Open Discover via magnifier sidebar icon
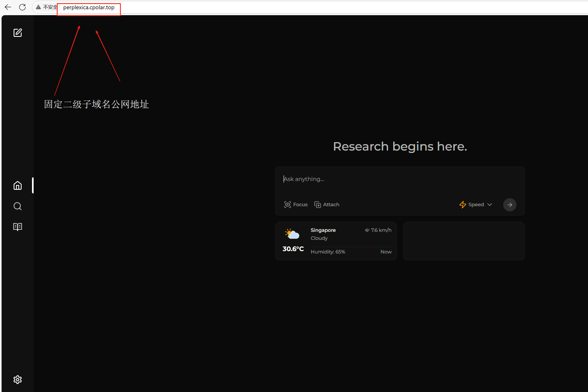 tap(18, 206)
